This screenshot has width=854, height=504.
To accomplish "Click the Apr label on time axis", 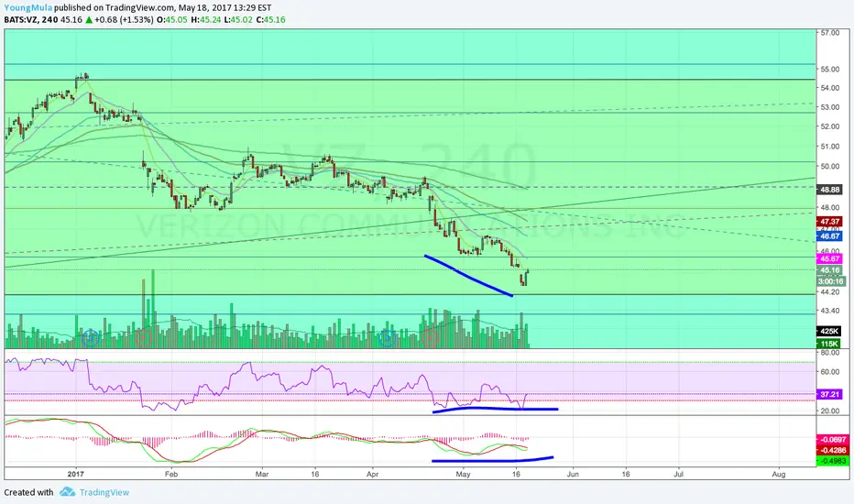I will point(373,474).
